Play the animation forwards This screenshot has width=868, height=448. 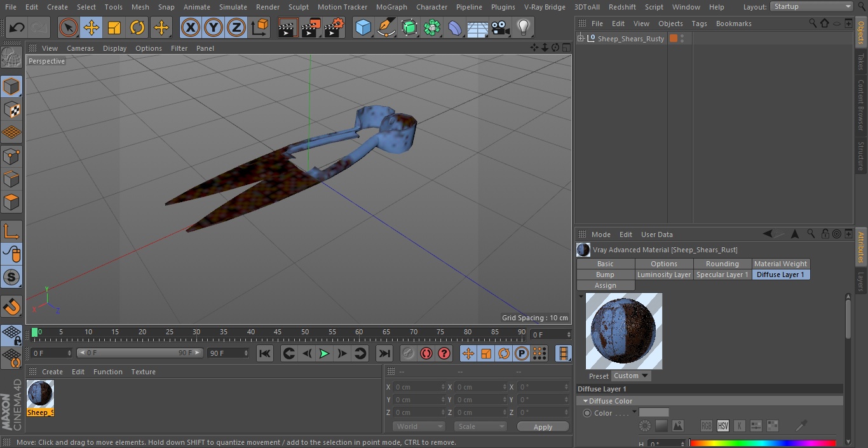pyautogui.click(x=324, y=353)
